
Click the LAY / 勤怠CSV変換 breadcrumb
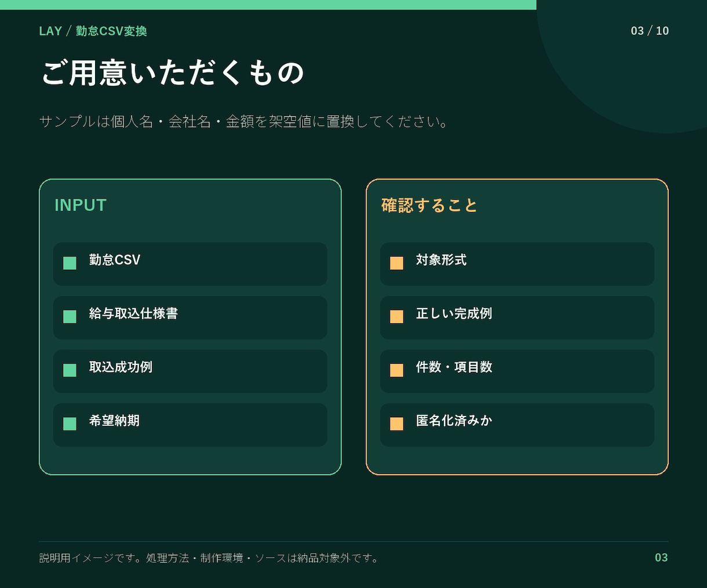pos(93,31)
